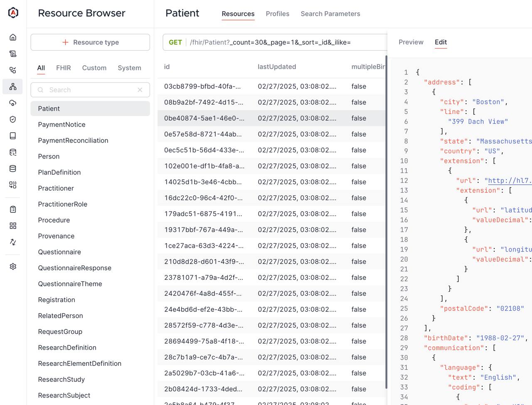Switch to the Search Parameters tab
The width and height of the screenshot is (532, 405).
[330, 14]
